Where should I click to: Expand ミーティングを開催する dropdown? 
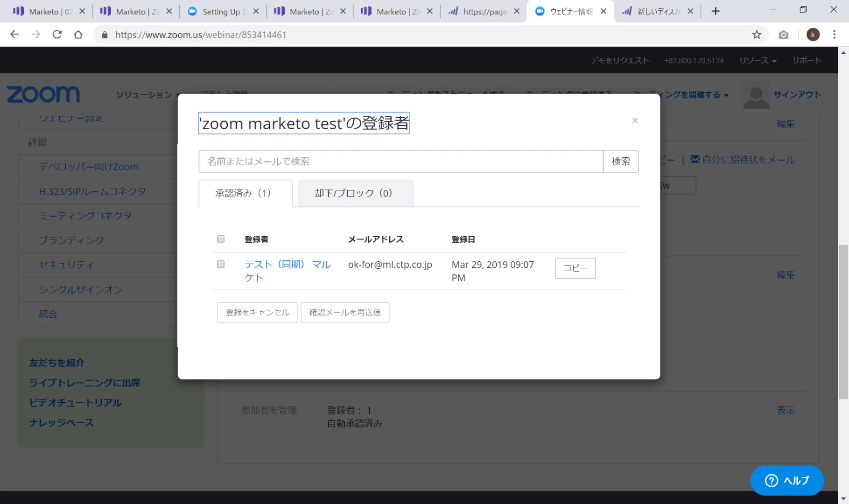[681, 95]
